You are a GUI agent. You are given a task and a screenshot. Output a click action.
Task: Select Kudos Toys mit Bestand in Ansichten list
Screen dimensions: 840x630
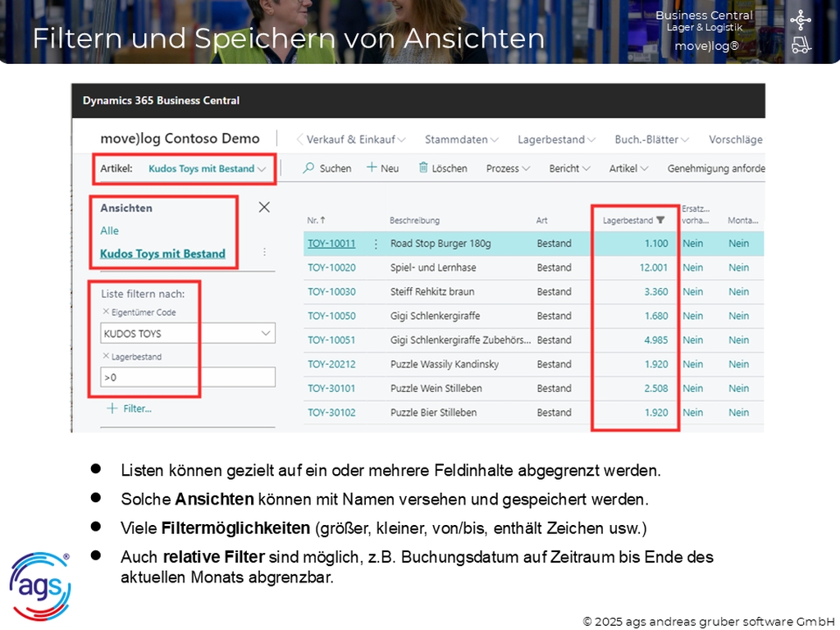pyautogui.click(x=162, y=253)
